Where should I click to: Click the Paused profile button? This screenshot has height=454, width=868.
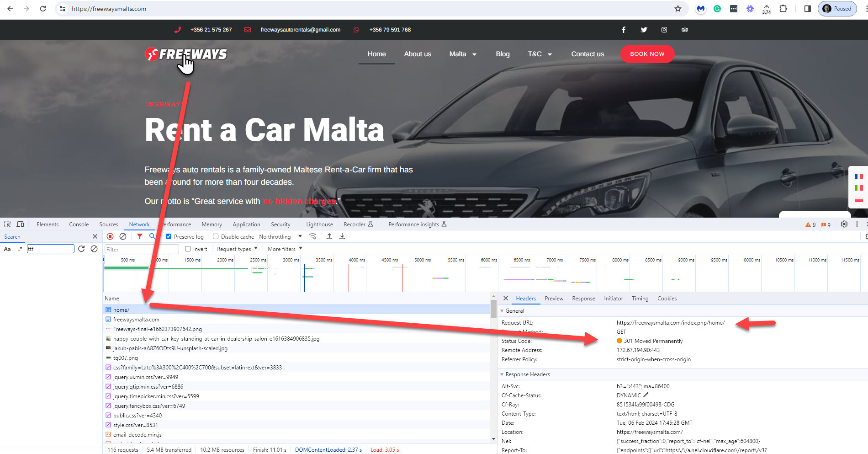[837, 9]
